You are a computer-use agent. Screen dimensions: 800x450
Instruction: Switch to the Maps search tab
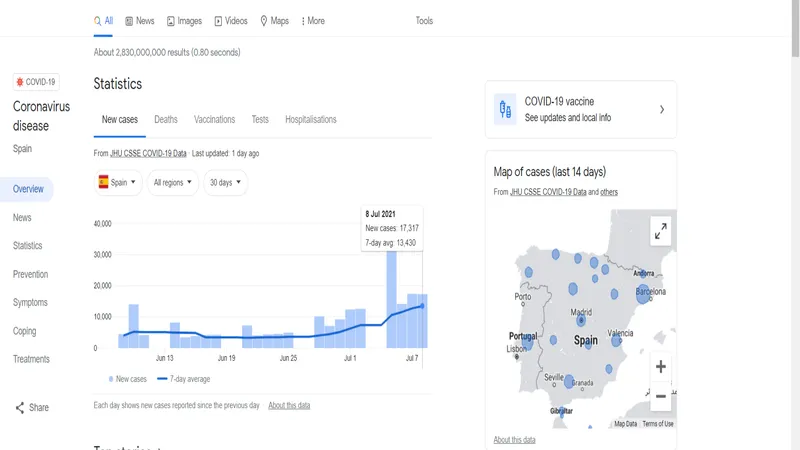pos(274,21)
